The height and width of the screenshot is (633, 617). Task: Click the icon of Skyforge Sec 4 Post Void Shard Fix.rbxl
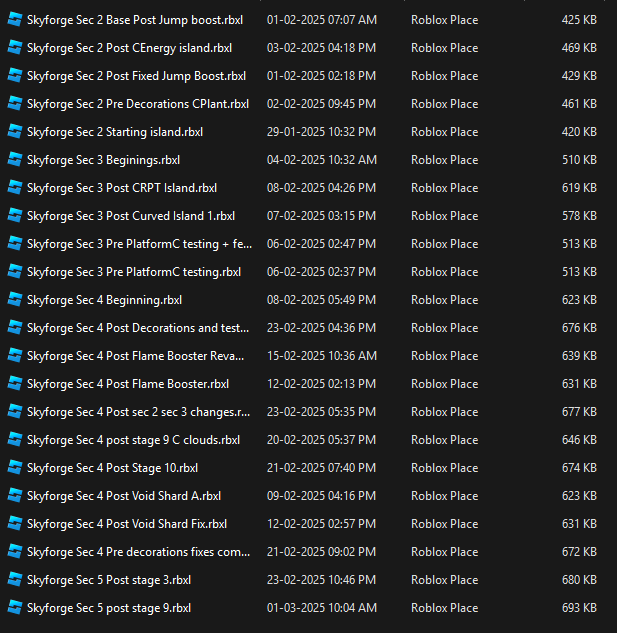(15, 524)
